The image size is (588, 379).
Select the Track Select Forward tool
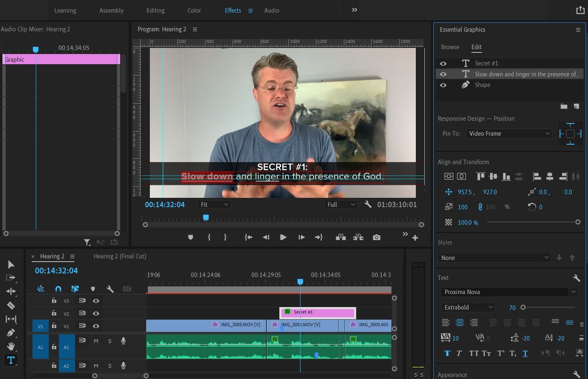tap(11, 278)
